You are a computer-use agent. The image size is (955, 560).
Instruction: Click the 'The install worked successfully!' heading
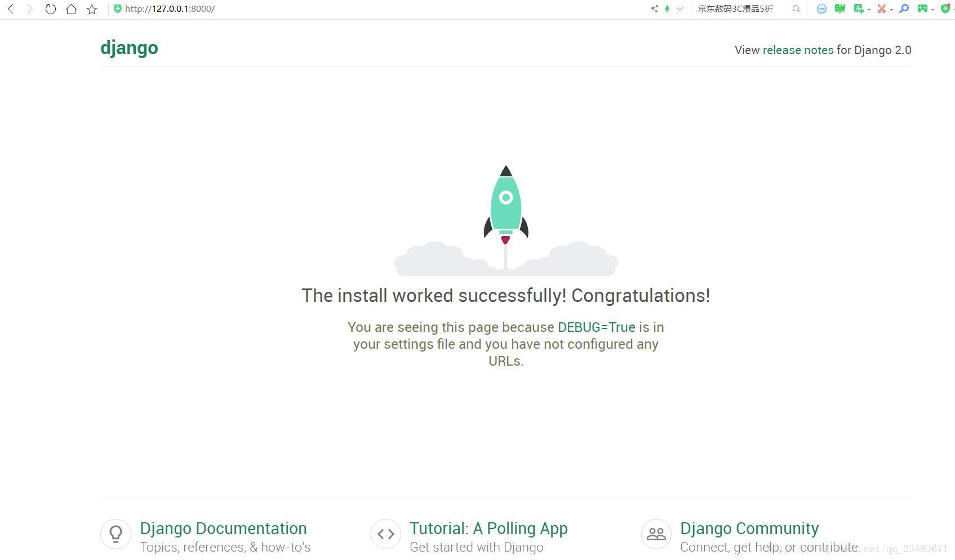coord(506,295)
